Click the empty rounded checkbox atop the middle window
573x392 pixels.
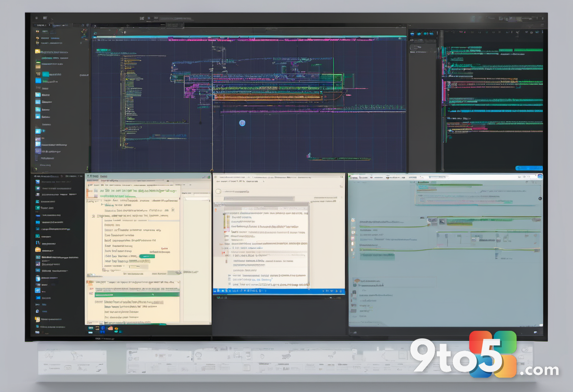218,192
